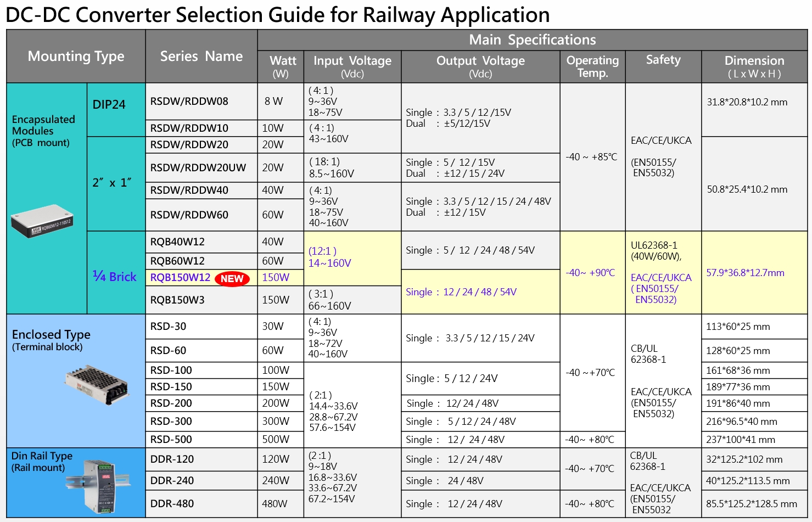Click the DDR-480 series name
Screen dimensions: 812x522
click(x=172, y=504)
